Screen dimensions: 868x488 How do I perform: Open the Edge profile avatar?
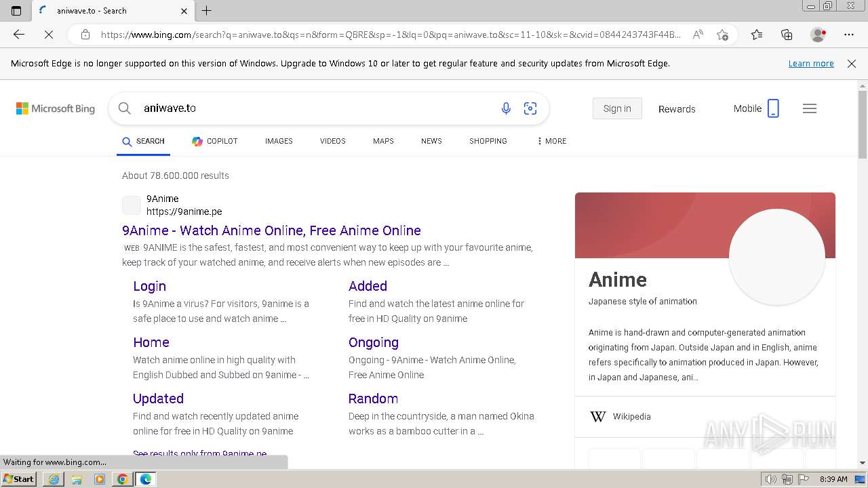(818, 35)
